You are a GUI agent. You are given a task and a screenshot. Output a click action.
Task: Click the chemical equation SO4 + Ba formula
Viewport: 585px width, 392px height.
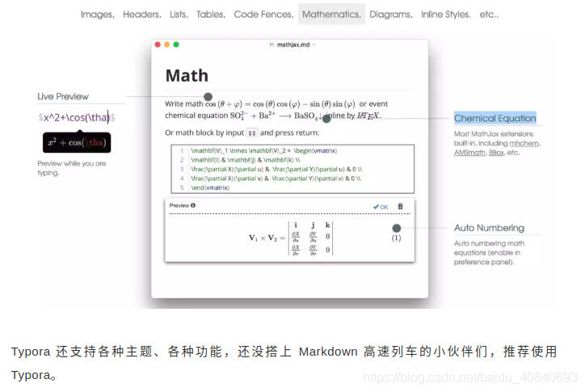[x=276, y=116]
